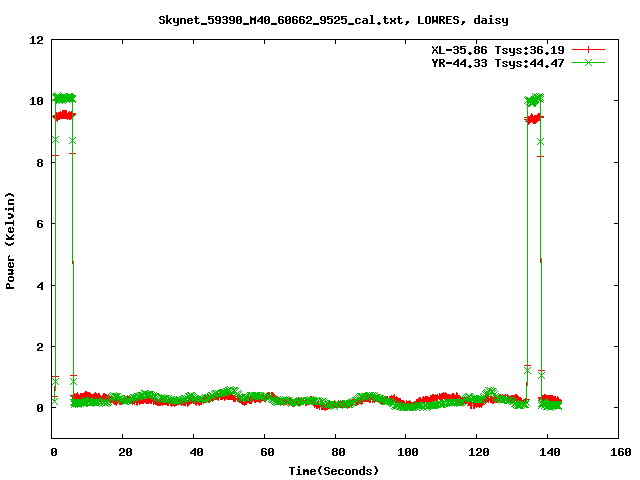640x480 pixels.
Task: Click the green line sample in legend
Action: click(588, 62)
